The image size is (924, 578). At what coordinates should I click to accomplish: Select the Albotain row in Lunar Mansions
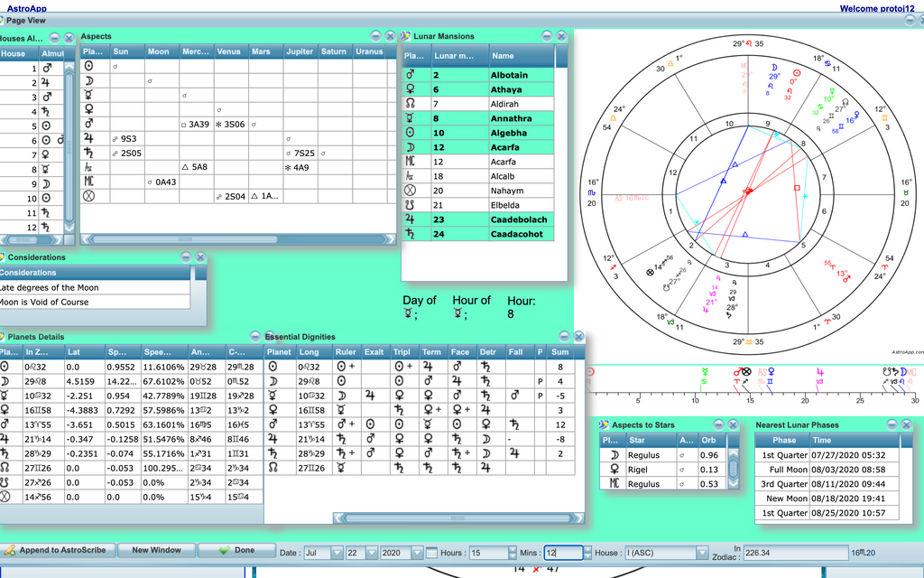coord(478,75)
